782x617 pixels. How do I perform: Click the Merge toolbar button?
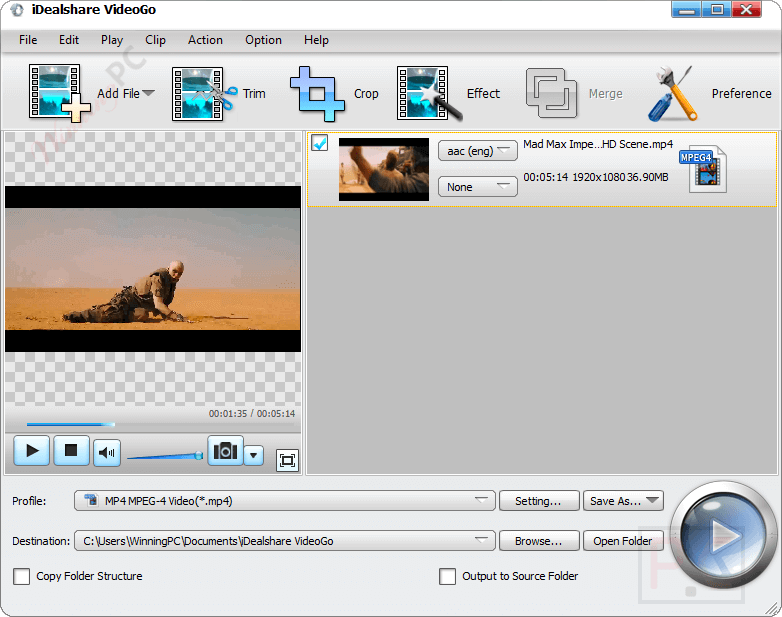pyautogui.click(x=574, y=93)
